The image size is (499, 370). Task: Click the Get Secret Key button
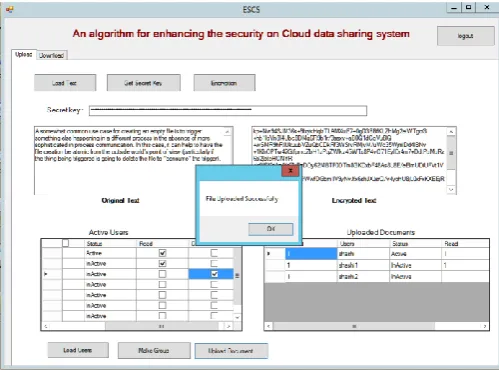(144, 83)
